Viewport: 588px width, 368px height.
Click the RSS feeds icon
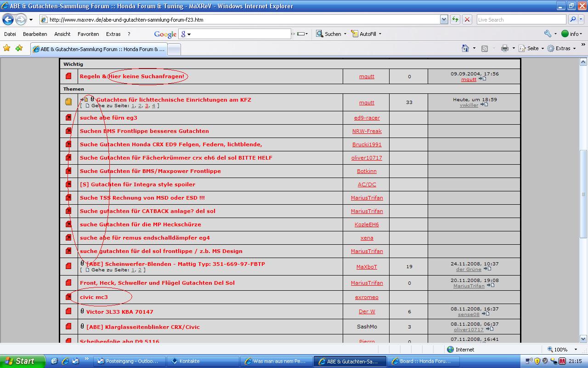pyautogui.click(x=485, y=48)
